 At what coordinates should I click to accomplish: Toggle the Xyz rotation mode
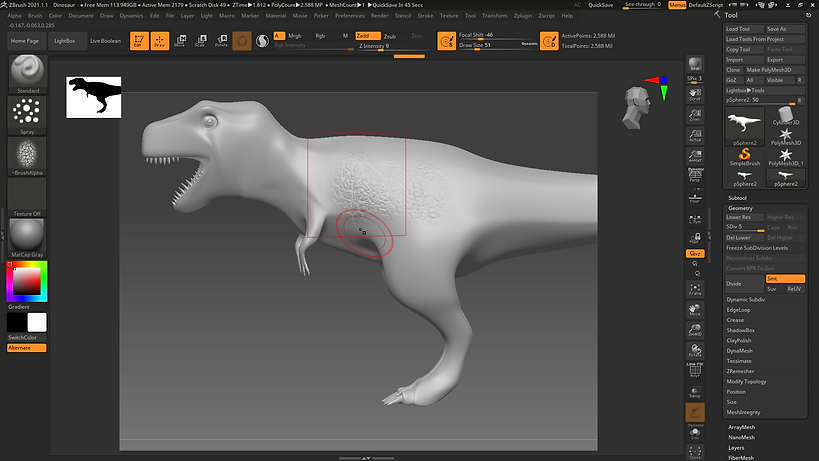click(x=695, y=253)
